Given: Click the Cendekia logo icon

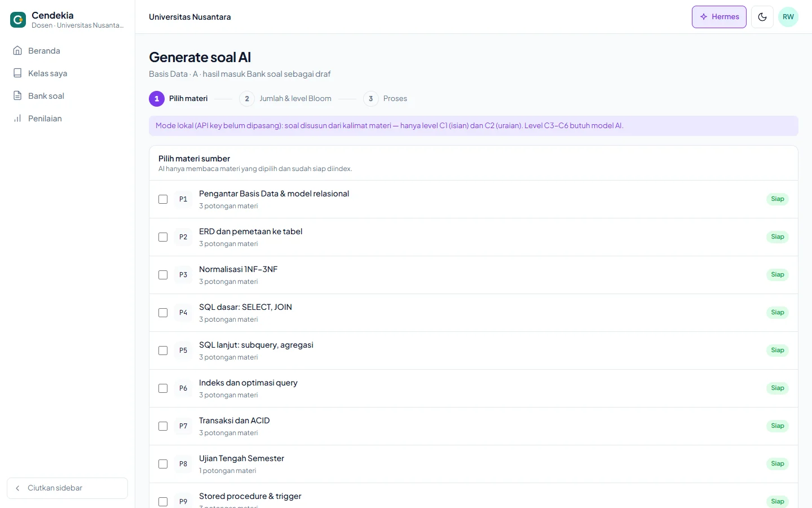Looking at the screenshot, I should tap(18, 20).
